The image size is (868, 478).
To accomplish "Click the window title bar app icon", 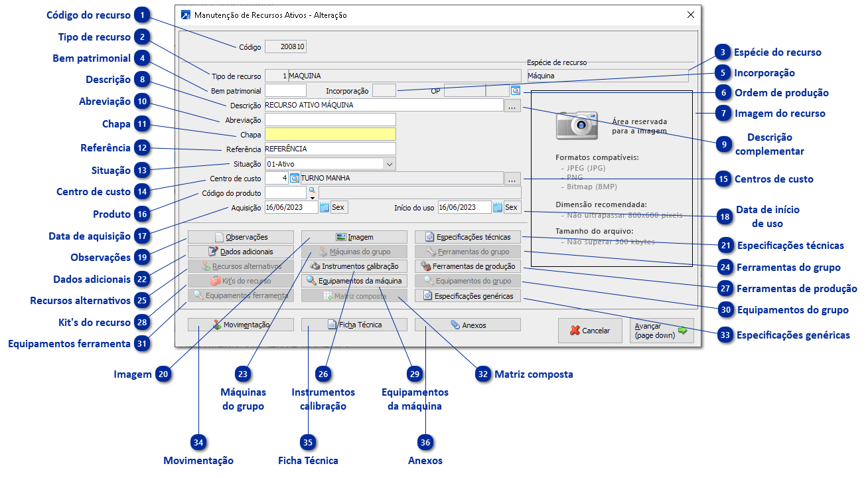I will click(186, 15).
